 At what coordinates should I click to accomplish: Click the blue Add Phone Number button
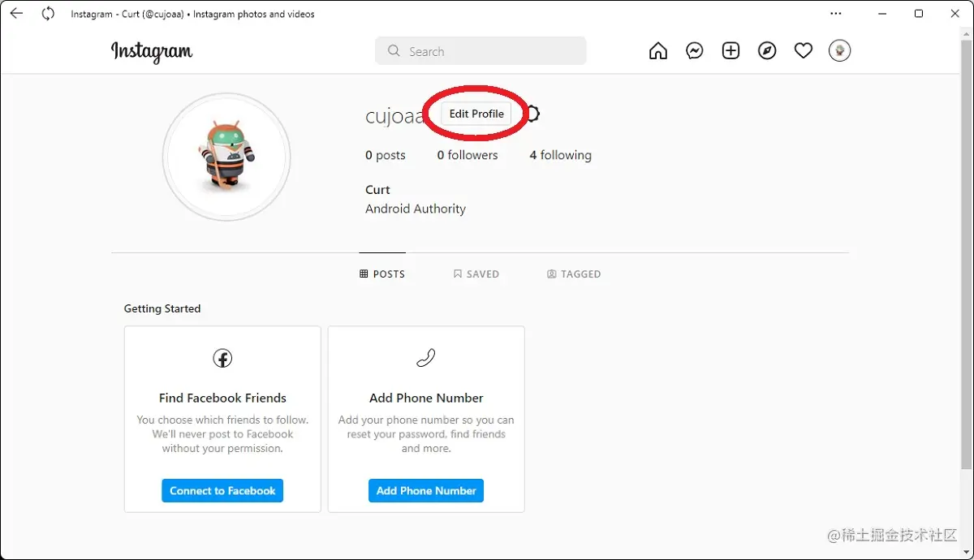tap(426, 490)
